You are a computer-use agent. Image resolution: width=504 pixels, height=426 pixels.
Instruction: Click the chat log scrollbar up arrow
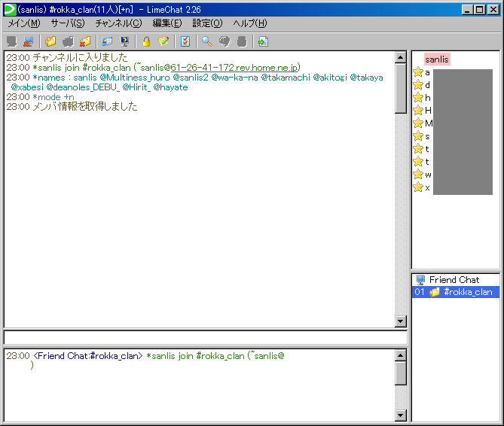tap(401, 57)
